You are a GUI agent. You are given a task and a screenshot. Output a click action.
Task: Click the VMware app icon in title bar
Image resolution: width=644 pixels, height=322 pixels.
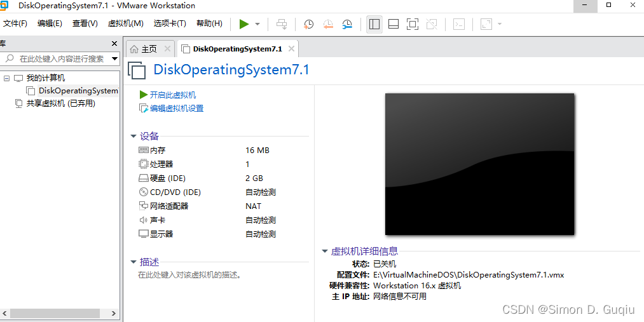click(x=4, y=5)
